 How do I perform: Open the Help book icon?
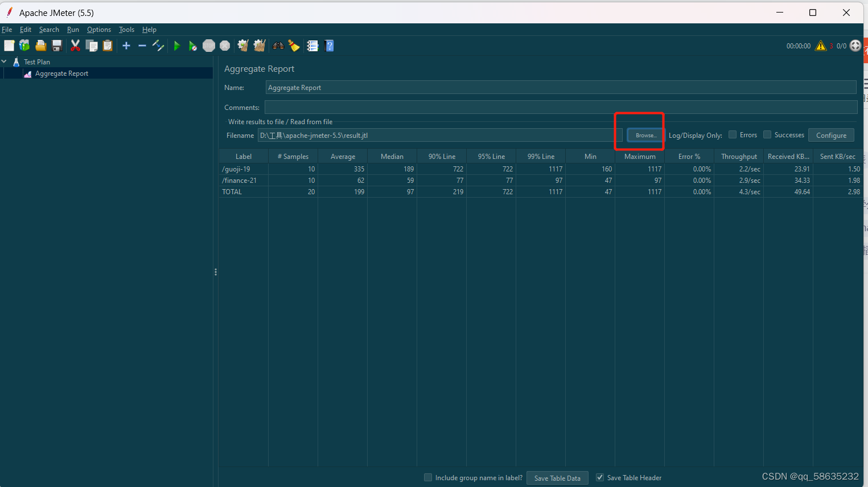(329, 46)
